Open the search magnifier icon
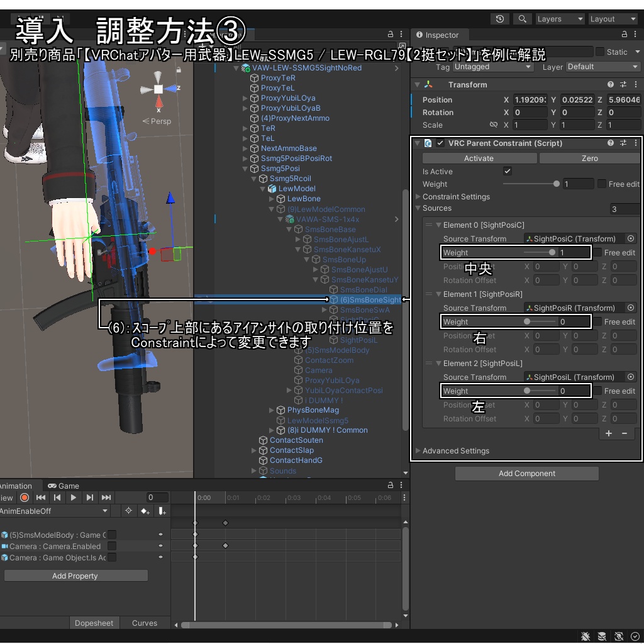The image size is (644, 644). point(522,19)
